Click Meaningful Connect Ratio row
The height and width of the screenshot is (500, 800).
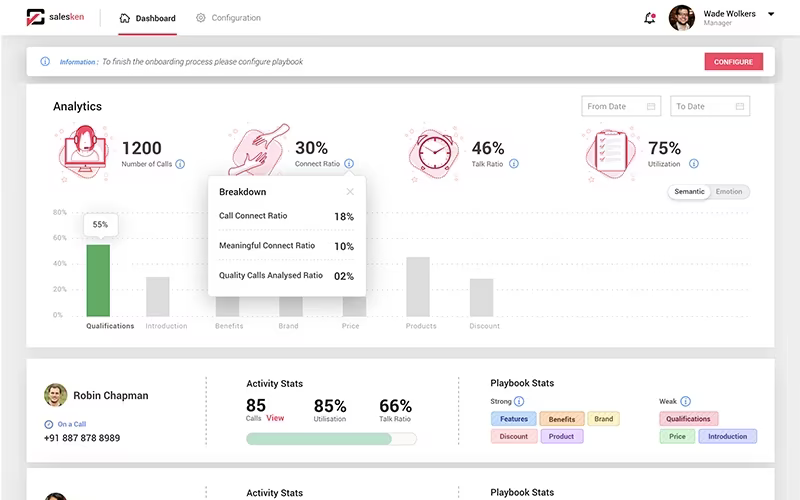tap(286, 246)
